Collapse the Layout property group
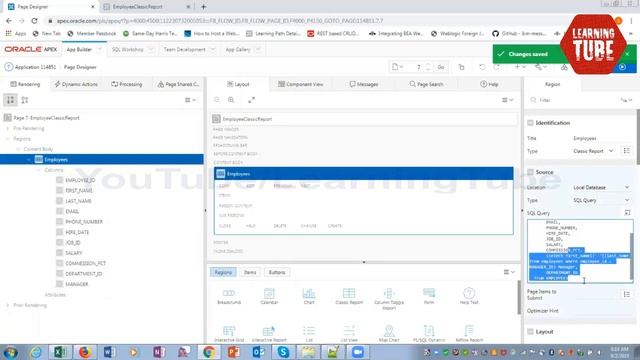 (x=530, y=331)
